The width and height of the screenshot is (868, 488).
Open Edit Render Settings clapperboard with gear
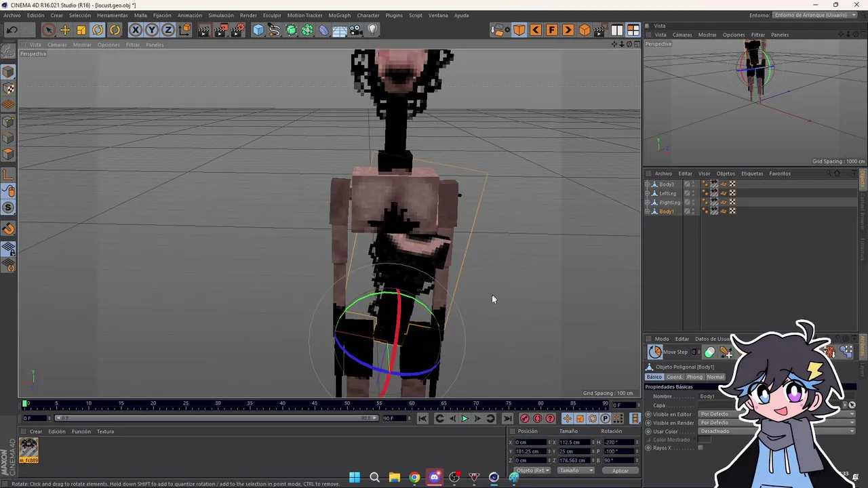point(238,30)
